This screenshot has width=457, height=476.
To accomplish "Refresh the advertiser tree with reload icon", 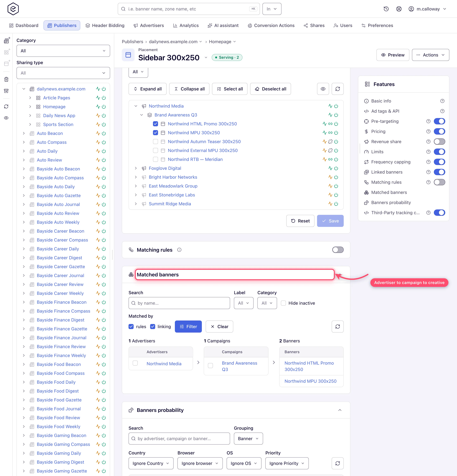I will (x=338, y=89).
